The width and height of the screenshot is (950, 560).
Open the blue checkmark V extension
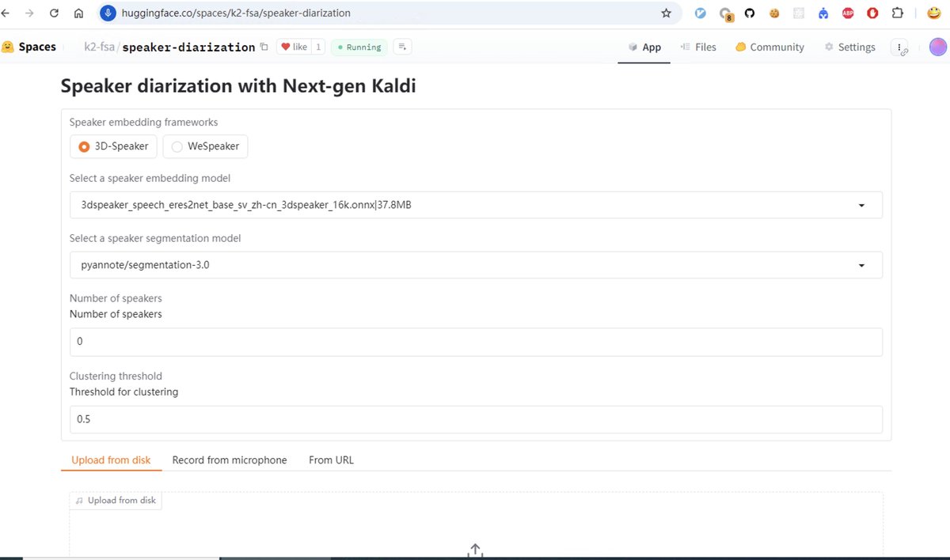tap(701, 13)
